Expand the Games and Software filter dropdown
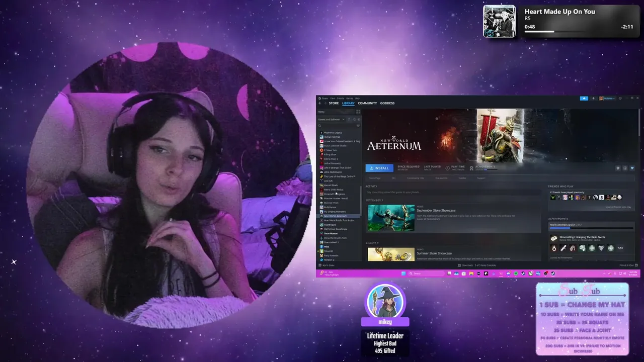This screenshot has width=644, height=362. pyautogui.click(x=332, y=119)
